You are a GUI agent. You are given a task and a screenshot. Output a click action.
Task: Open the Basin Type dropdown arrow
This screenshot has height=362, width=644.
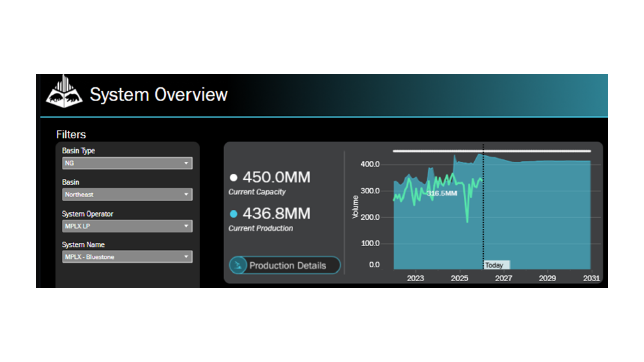pyautogui.click(x=186, y=163)
